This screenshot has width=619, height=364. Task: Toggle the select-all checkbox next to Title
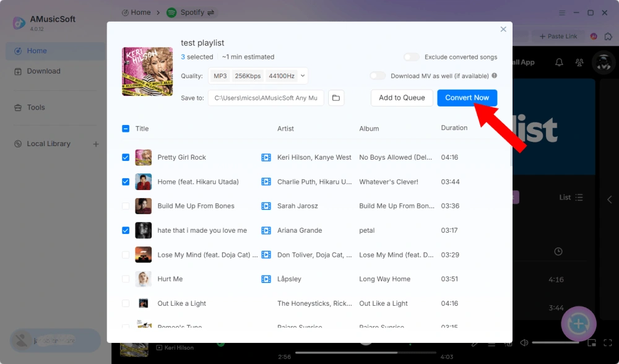(x=126, y=128)
